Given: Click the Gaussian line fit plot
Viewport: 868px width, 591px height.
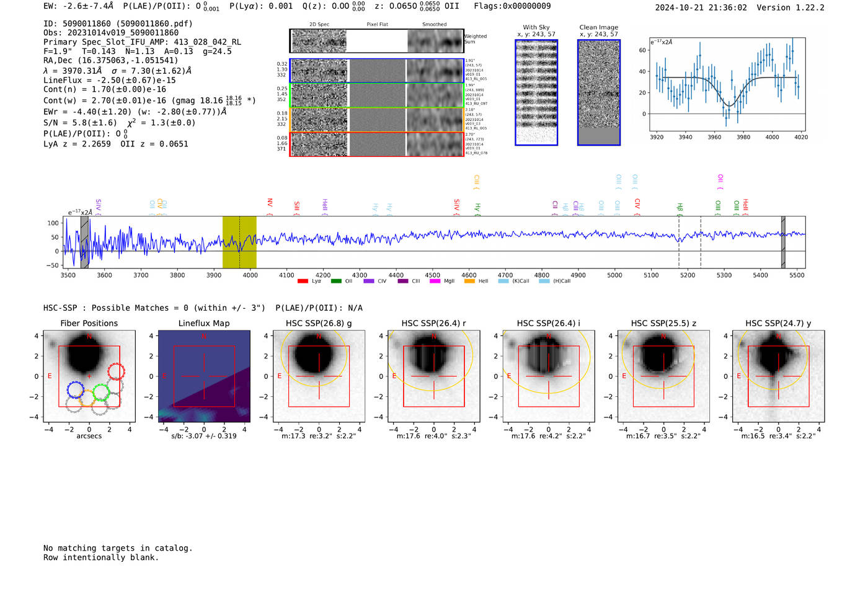Looking at the screenshot, I should 727,84.
